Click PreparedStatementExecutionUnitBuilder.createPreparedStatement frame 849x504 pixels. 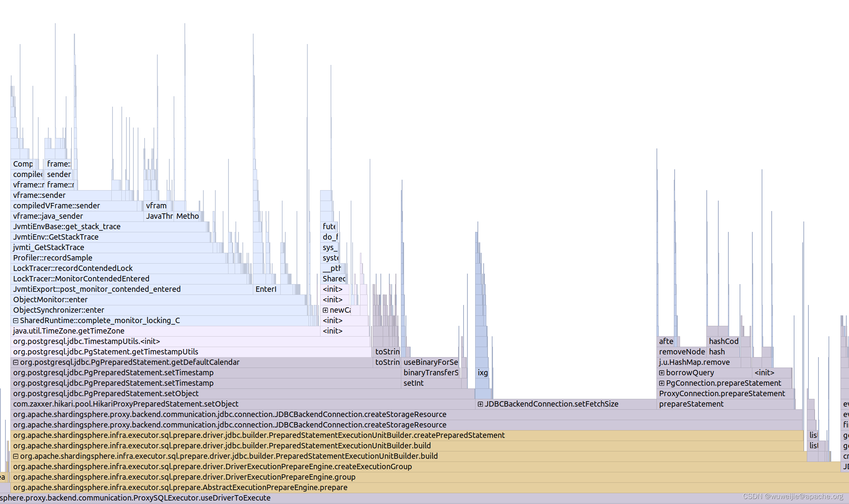pyautogui.click(x=407, y=435)
